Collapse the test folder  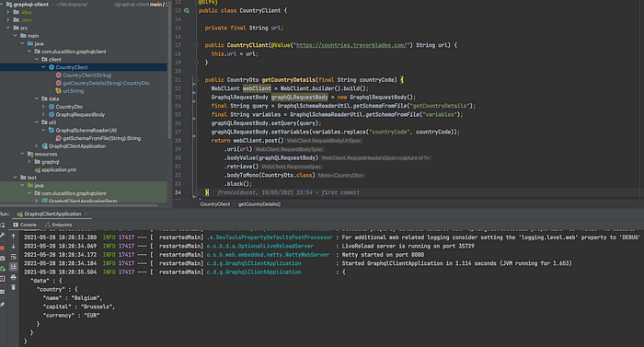pyautogui.click(x=16, y=178)
